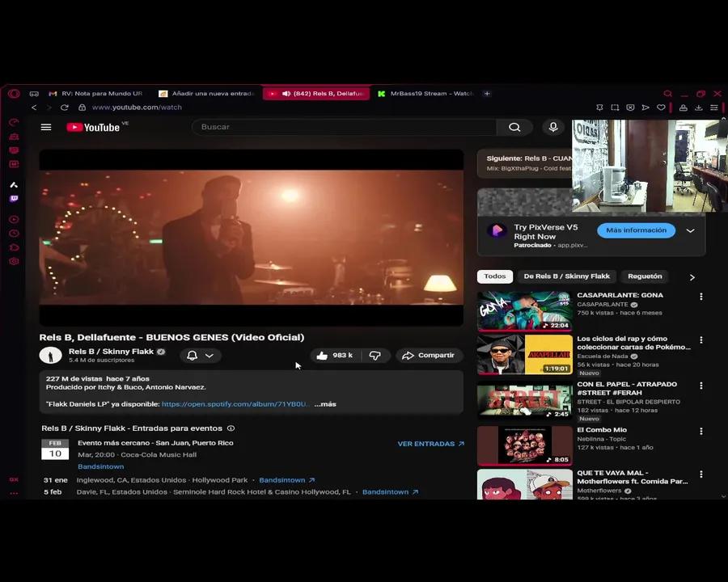Open Settings gear icon in sidebar
Image resolution: width=728 pixels, height=582 pixels.
(x=14, y=261)
